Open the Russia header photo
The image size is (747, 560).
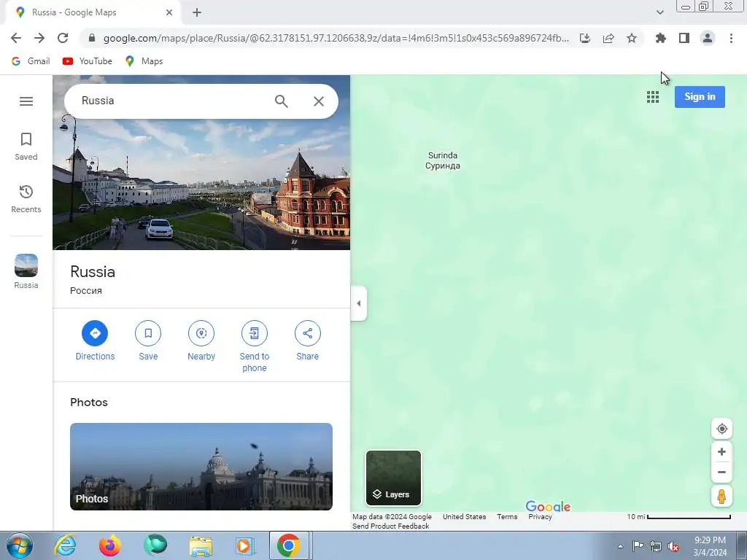tap(201, 186)
